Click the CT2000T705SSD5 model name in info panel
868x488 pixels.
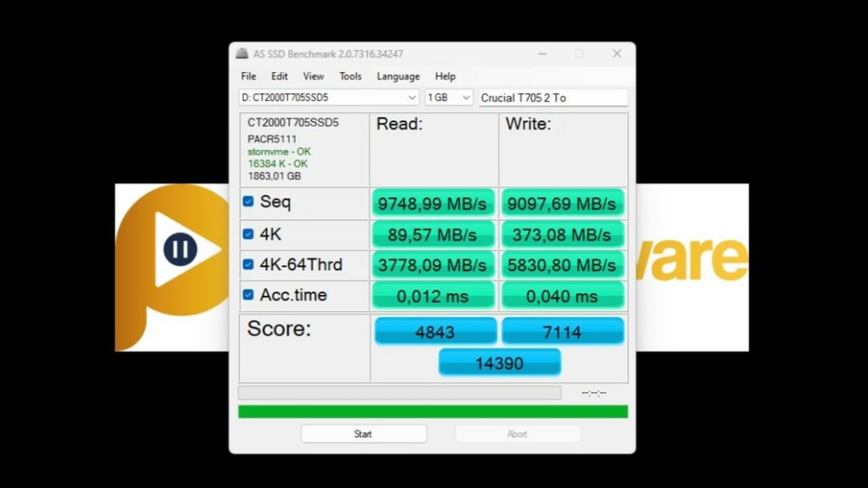(x=292, y=122)
